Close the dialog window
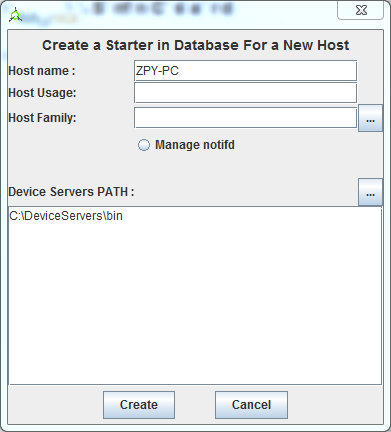The height and width of the screenshot is (432, 391). tap(361, 10)
